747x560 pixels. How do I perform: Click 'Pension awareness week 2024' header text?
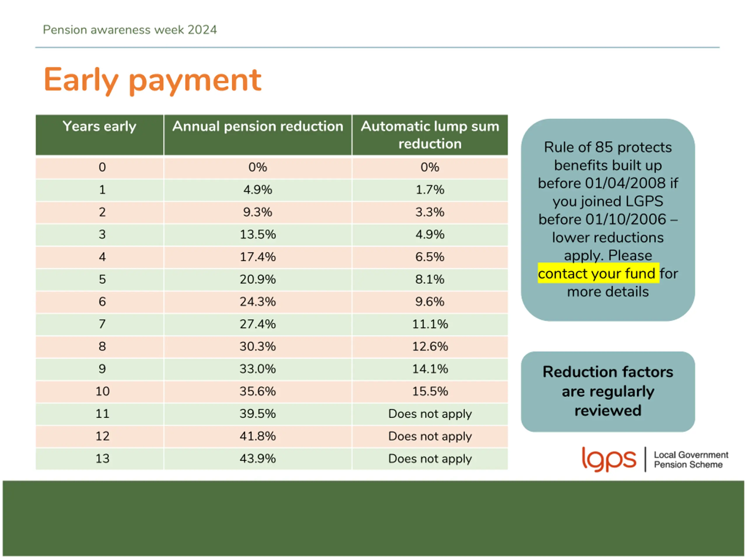130,30
